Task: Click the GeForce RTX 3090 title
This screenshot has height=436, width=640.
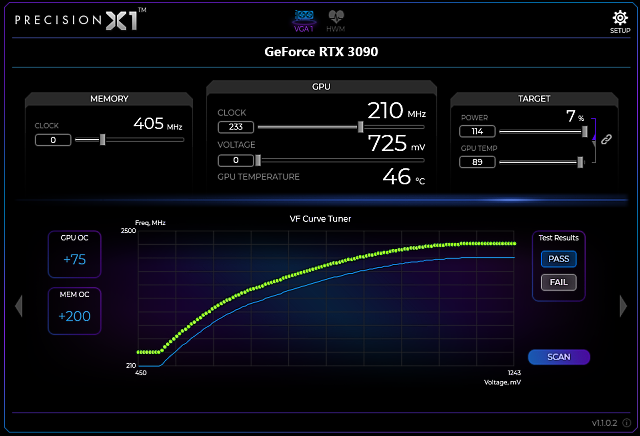Action: tap(321, 52)
